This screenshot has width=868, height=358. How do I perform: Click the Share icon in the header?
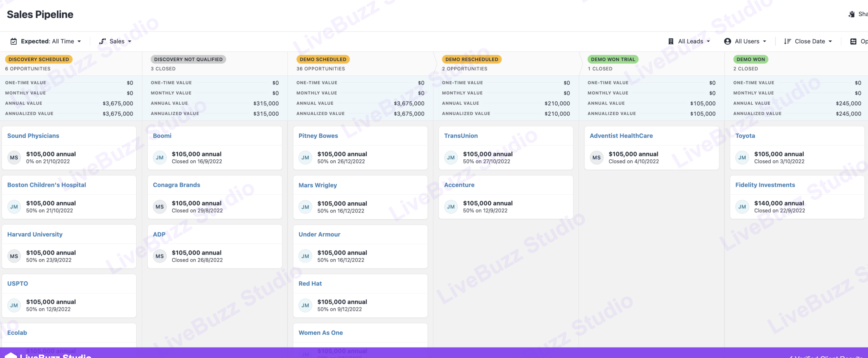pyautogui.click(x=851, y=14)
